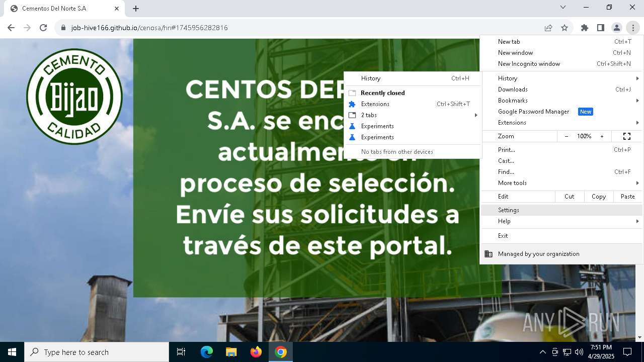This screenshot has width=644, height=362.
Task: Click Copy in the Edit row
Action: tap(599, 197)
